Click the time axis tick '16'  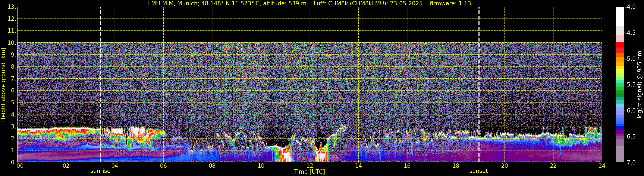(407, 166)
